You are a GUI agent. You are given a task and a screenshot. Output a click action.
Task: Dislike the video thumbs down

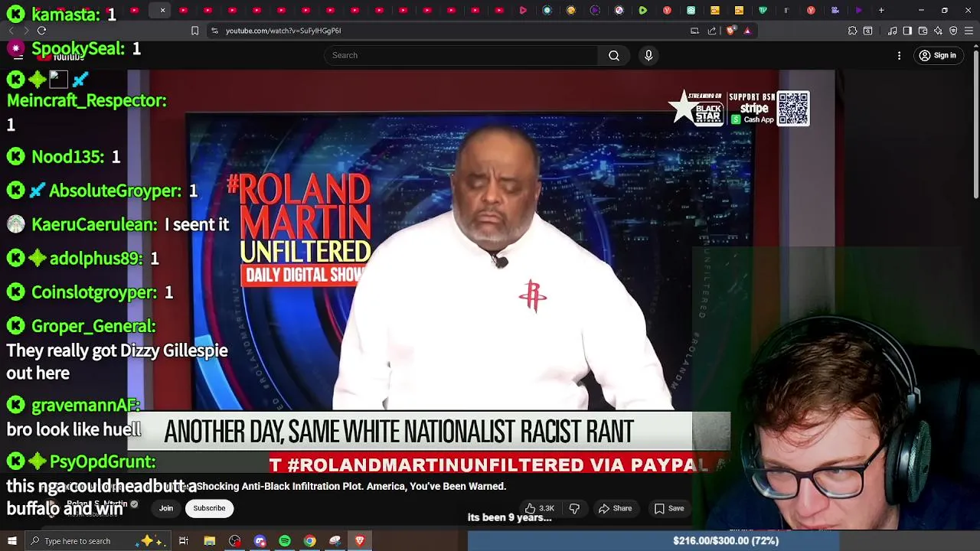pyautogui.click(x=574, y=508)
